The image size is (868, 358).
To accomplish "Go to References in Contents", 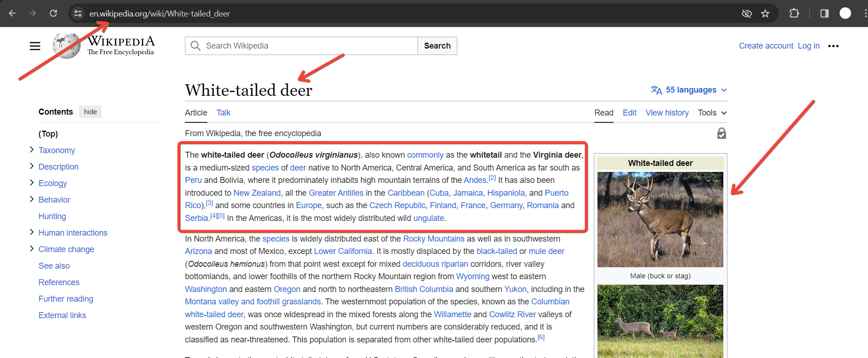I will (59, 282).
